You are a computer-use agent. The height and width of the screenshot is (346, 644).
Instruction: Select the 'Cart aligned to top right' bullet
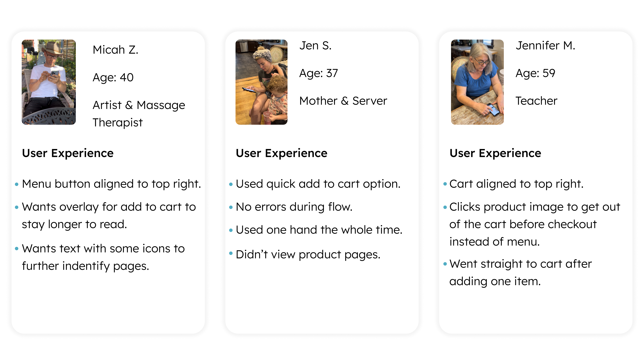516,184
